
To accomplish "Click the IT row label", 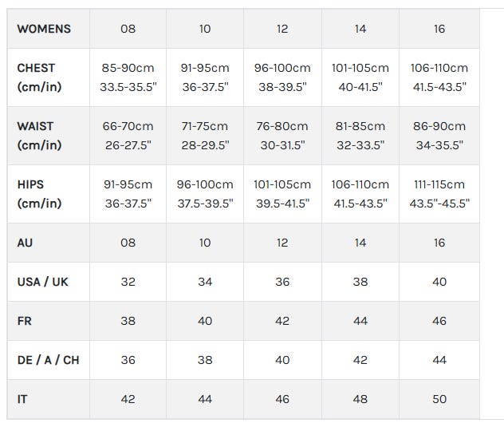I will (22, 399).
